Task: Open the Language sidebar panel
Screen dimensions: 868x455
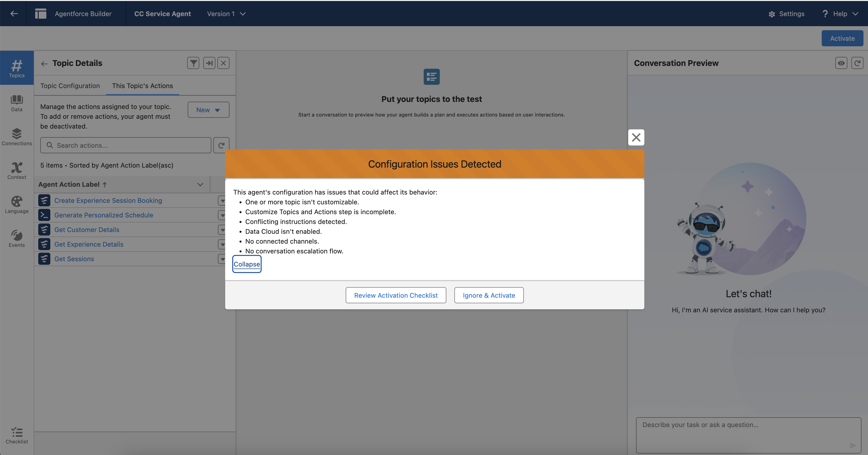Action: tap(17, 204)
